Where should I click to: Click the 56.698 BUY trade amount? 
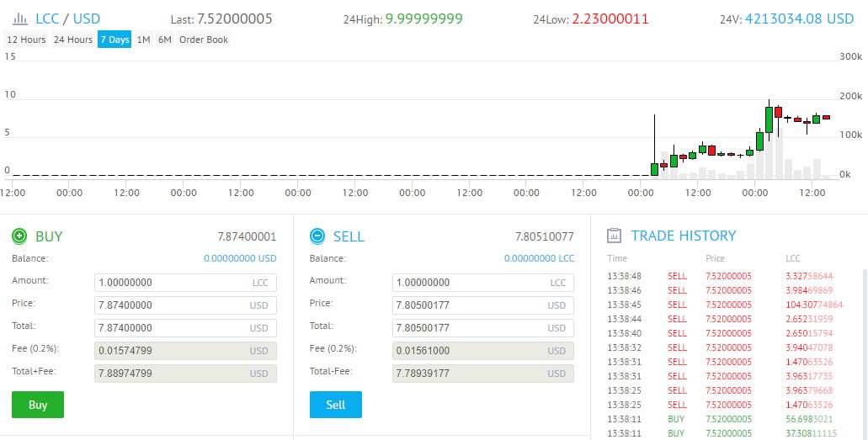809,419
